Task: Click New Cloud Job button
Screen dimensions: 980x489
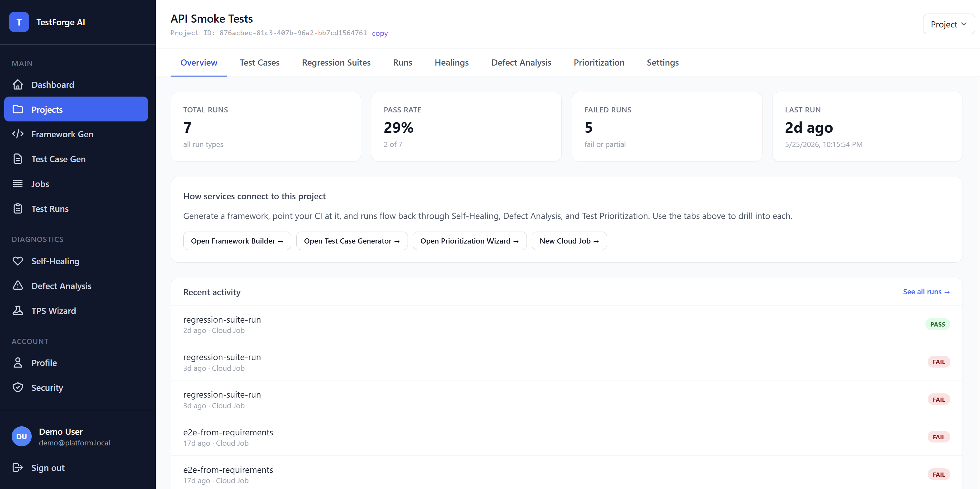Action: coord(569,241)
